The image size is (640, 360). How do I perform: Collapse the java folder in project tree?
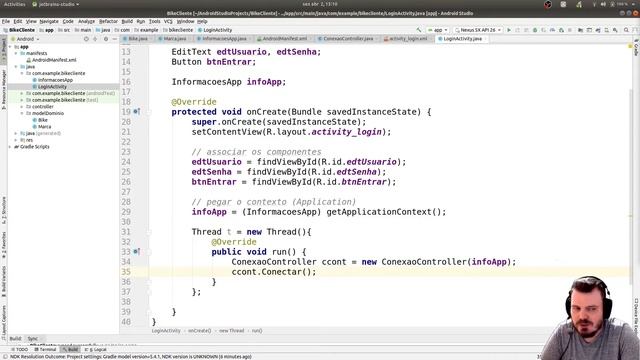[16, 67]
